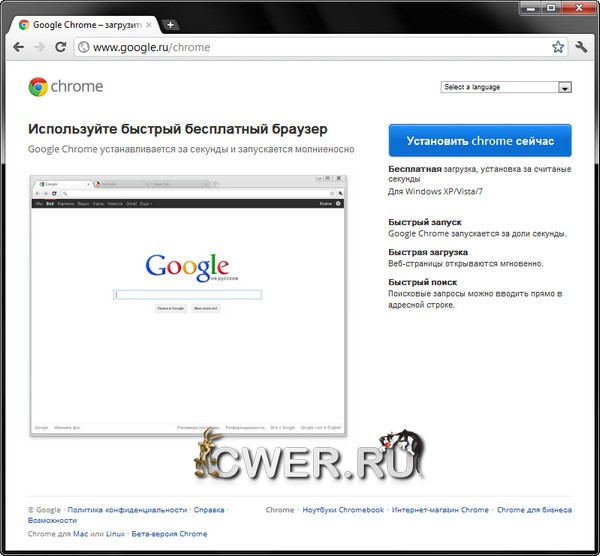Bookmark this page with the star icon

[x=558, y=47]
